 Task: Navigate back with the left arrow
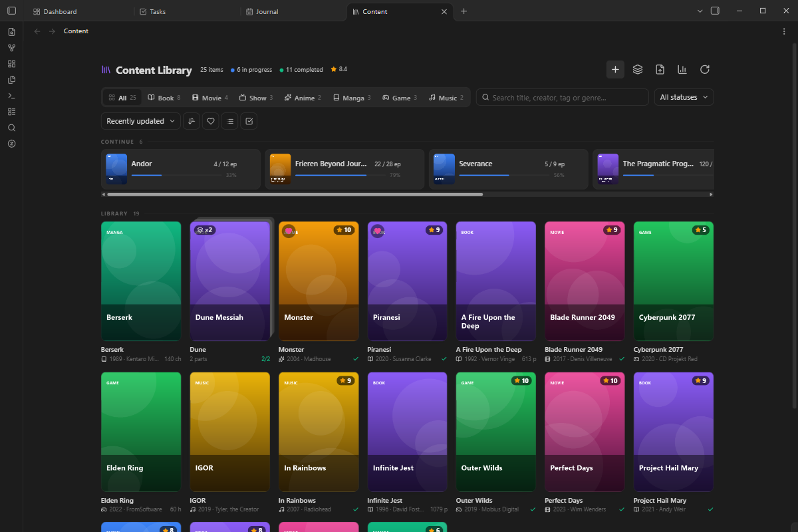point(37,31)
